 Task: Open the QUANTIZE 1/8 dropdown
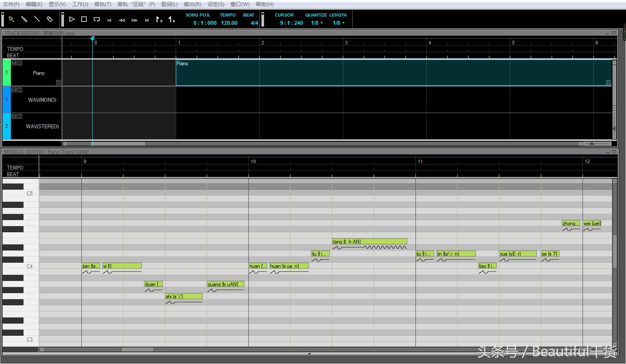click(317, 23)
